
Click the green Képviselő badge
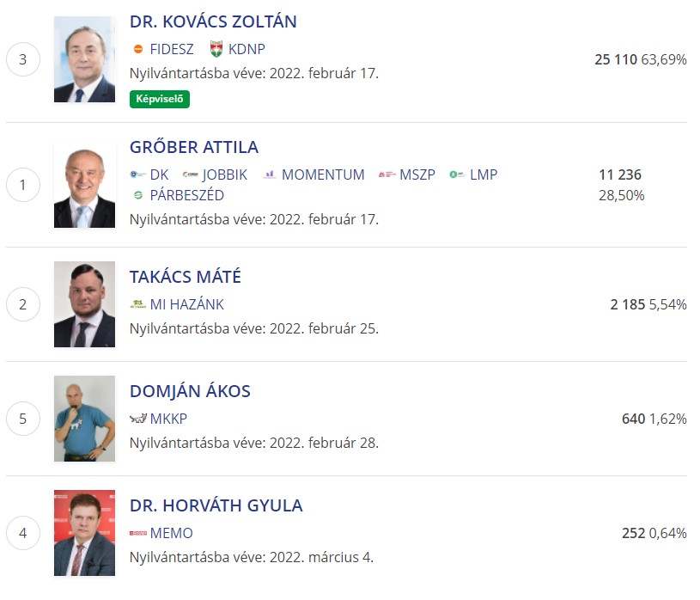[160, 99]
